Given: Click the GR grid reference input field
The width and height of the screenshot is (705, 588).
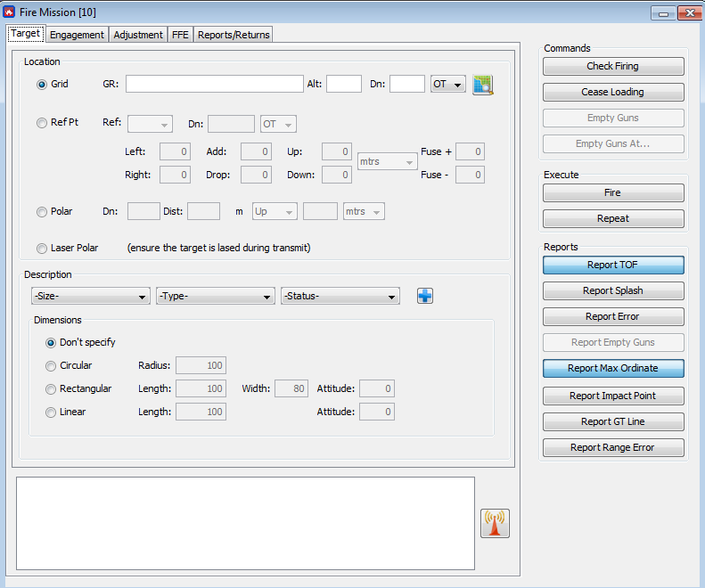Looking at the screenshot, I should click(215, 84).
